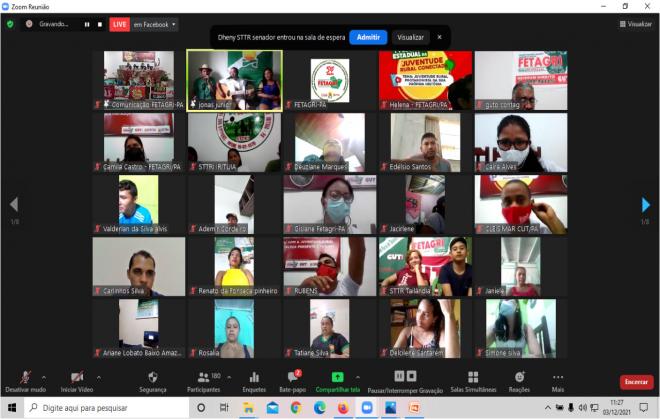Open the Visualizar layout menu at top right
Screen dimensions: 660x419
[635, 24]
